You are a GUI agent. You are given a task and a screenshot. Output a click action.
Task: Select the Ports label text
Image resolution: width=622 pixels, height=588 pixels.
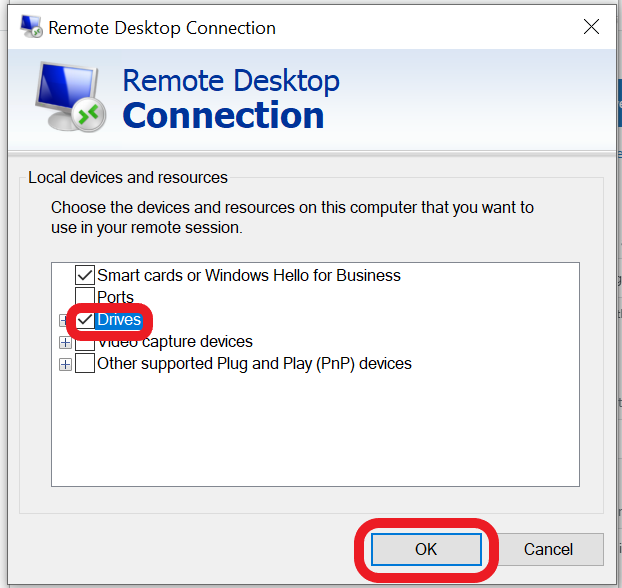tap(115, 297)
